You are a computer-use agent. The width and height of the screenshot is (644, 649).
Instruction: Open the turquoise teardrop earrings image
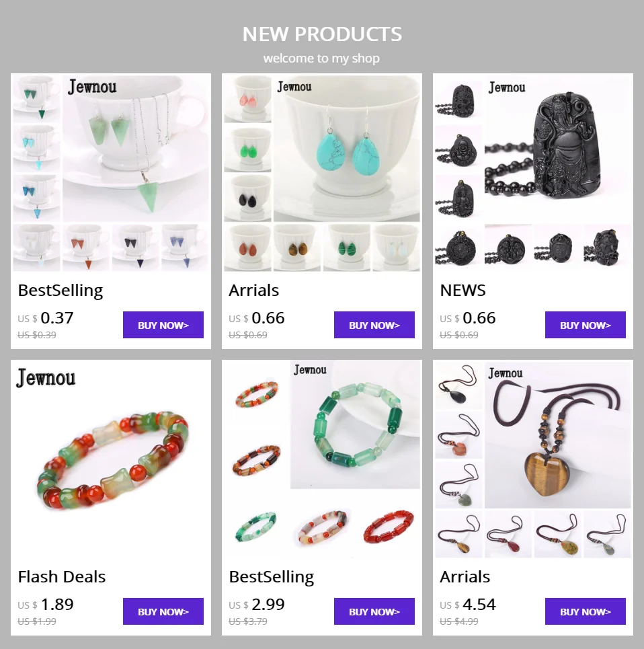[347, 148]
